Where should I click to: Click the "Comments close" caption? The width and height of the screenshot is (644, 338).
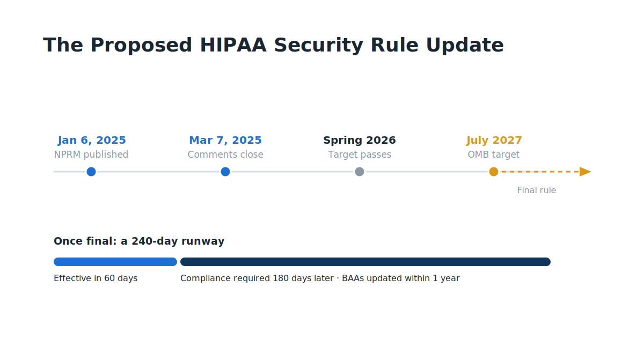pyautogui.click(x=225, y=155)
